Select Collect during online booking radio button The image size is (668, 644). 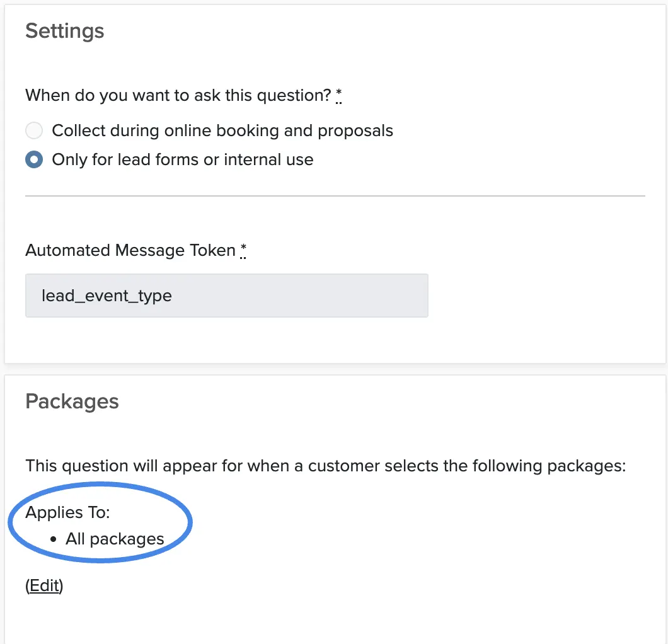coord(34,130)
